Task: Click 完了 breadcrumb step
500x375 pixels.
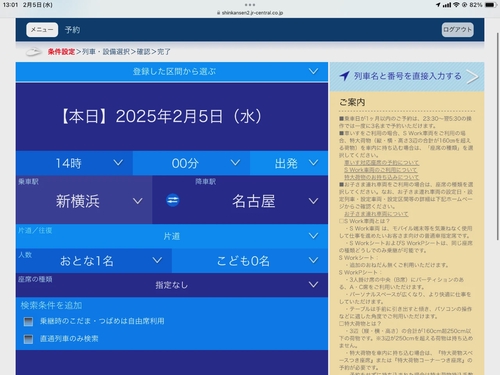Action: pos(164,52)
